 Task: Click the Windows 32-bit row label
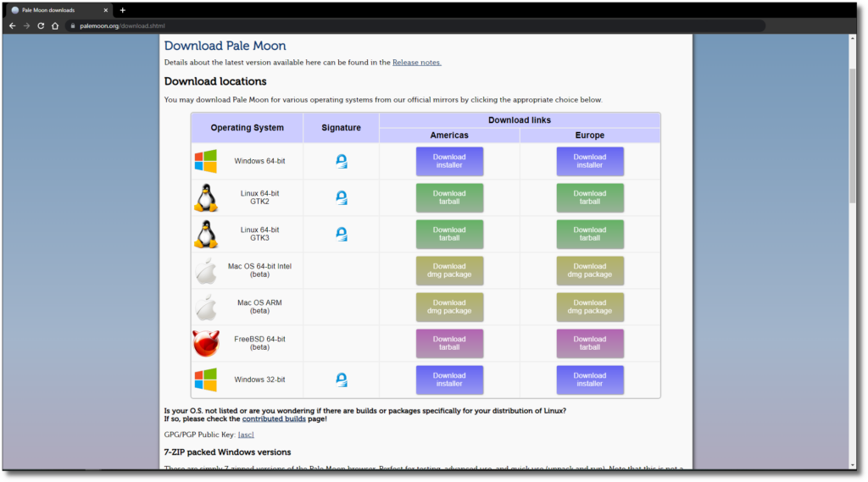(259, 380)
